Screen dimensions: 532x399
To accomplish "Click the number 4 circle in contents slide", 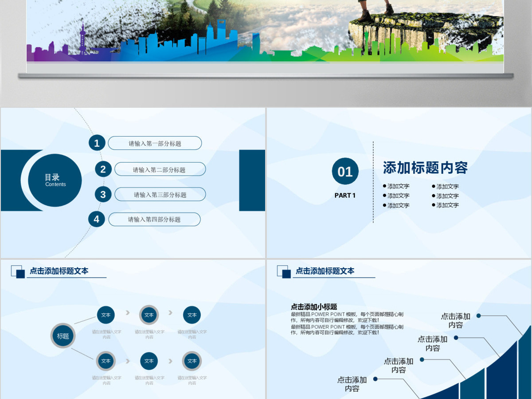I will point(97,219).
